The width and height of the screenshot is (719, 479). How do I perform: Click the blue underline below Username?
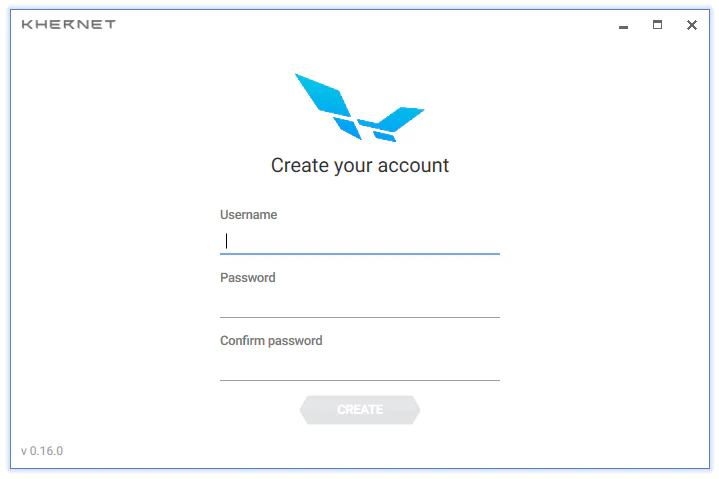(360, 253)
